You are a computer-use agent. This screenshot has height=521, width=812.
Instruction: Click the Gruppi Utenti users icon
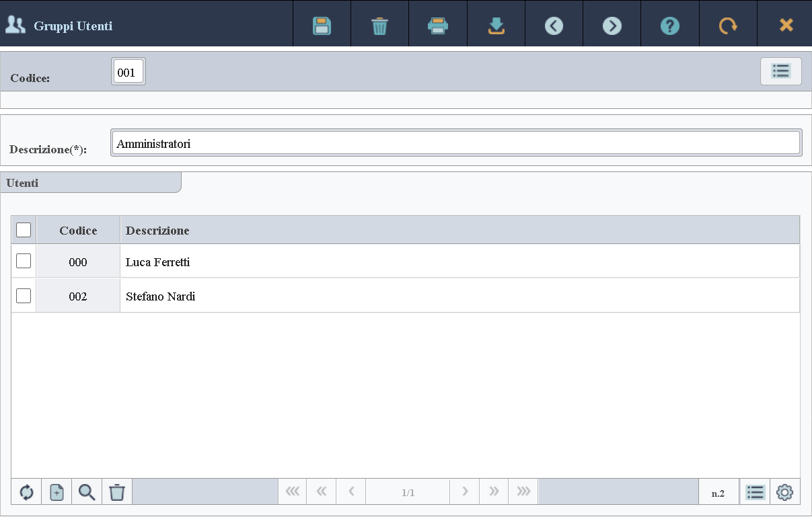15,26
